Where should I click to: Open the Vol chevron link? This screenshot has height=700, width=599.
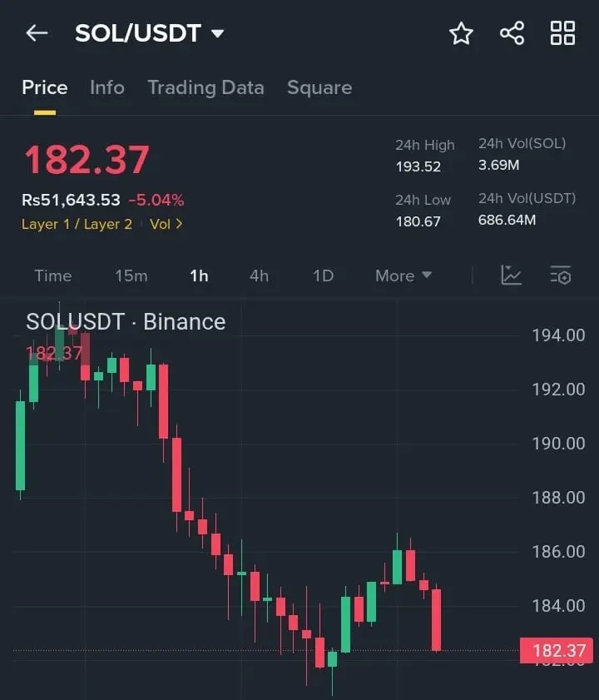pyautogui.click(x=166, y=224)
